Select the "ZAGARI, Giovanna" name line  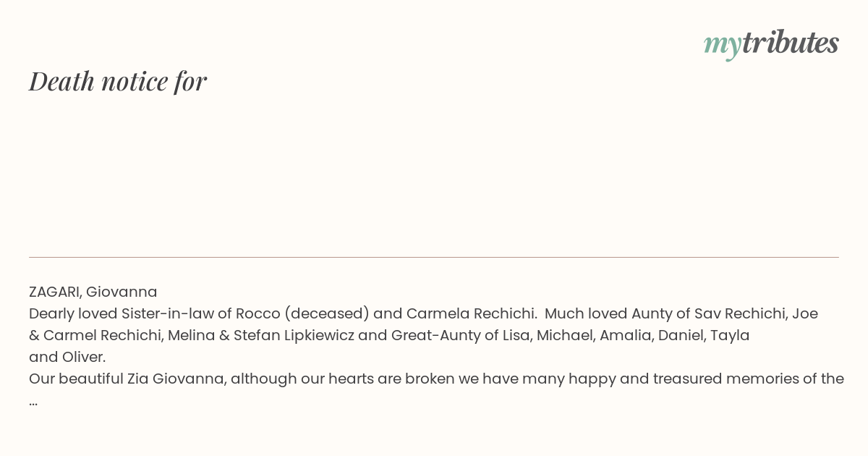(93, 292)
